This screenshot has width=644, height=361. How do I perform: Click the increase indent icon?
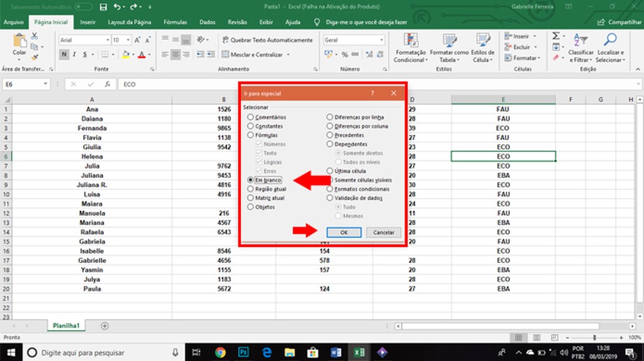(211, 54)
